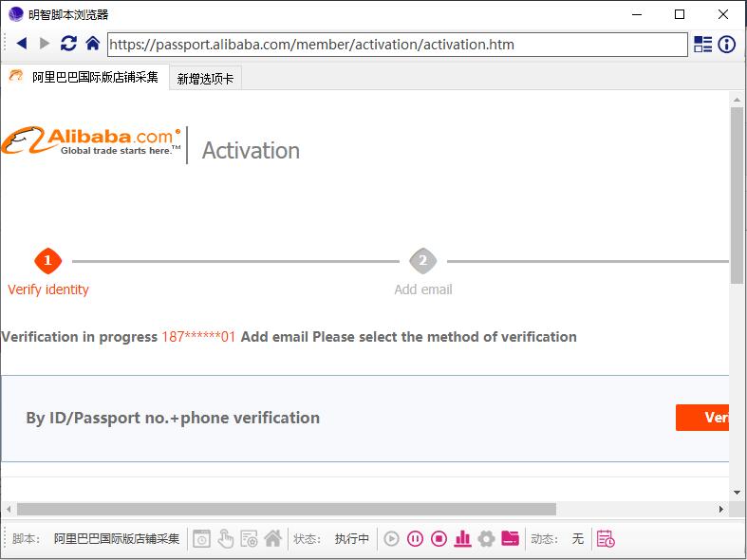Viewport: 747px width, 560px height.
Task: Click the horizontal scrollbar thumb
Action: [287, 509]
